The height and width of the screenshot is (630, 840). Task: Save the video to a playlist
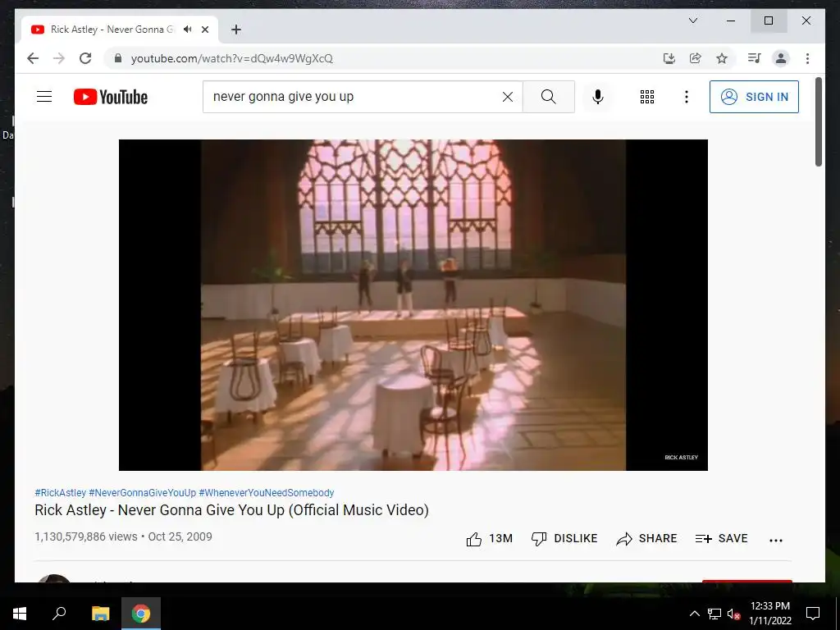721,539
